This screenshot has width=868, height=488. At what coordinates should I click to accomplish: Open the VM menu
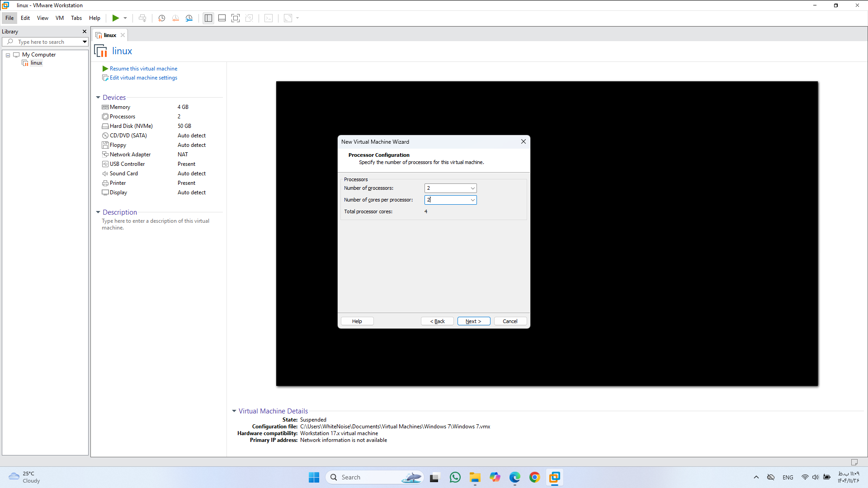[60, 18]
